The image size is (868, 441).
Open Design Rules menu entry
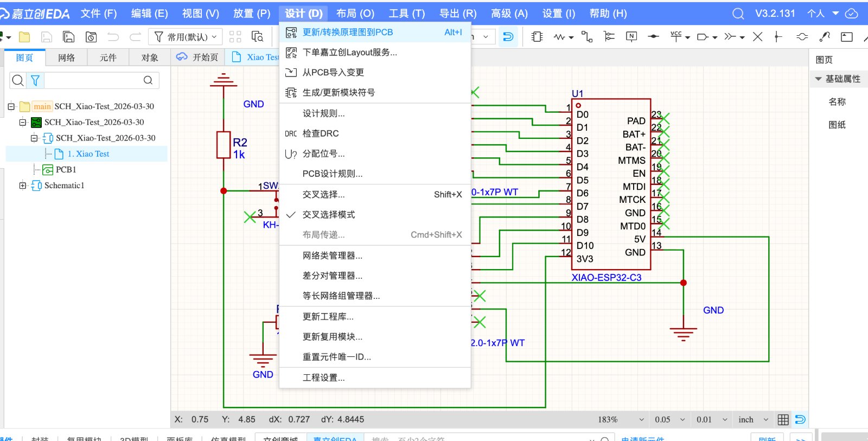click(x=375, y=113)
